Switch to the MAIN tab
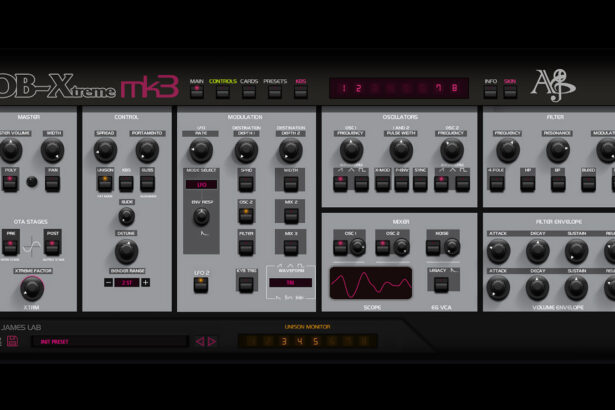The width and height of the screenshot is (615, 410). click(197, 92)
